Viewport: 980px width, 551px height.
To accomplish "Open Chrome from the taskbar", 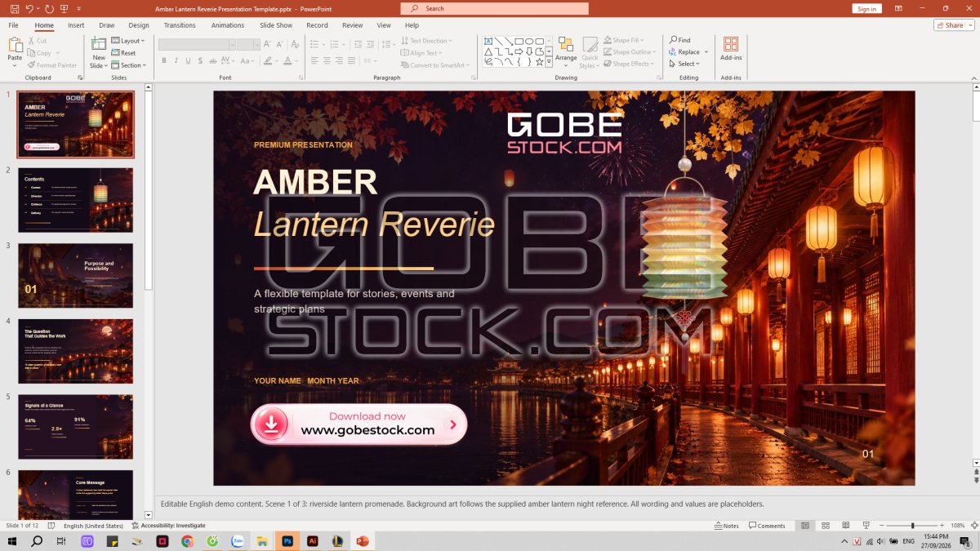I will [187, 541].
